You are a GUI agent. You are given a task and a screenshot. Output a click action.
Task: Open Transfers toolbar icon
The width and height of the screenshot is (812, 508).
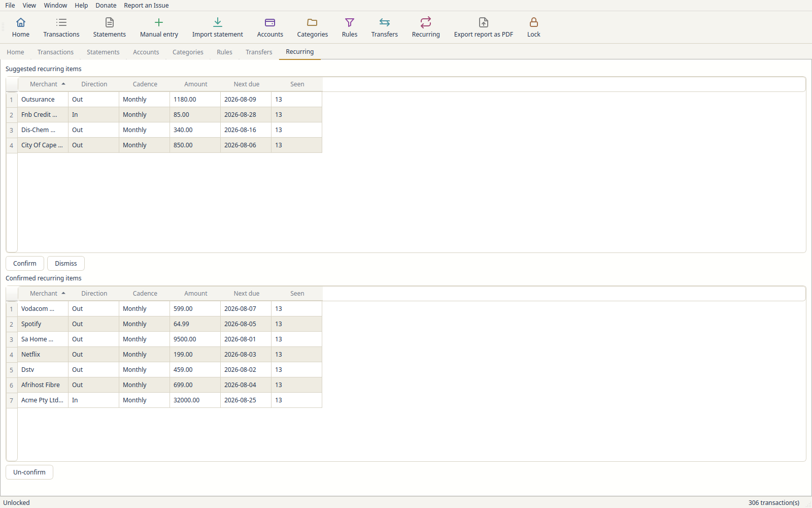(385, 27)
